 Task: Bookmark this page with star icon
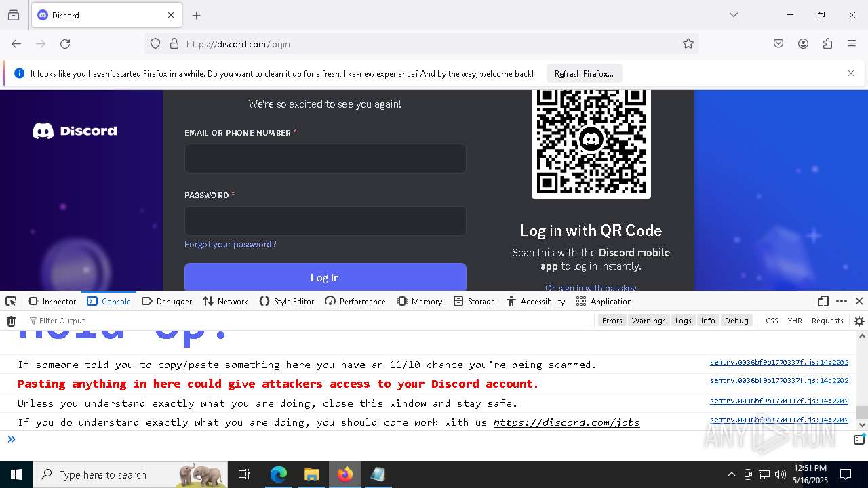point(688,43)
